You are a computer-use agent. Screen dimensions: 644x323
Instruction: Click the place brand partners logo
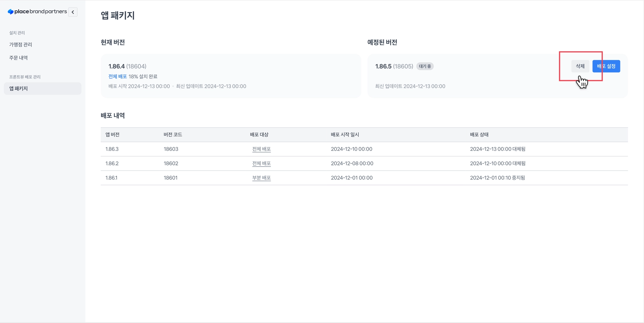(37, 12)
